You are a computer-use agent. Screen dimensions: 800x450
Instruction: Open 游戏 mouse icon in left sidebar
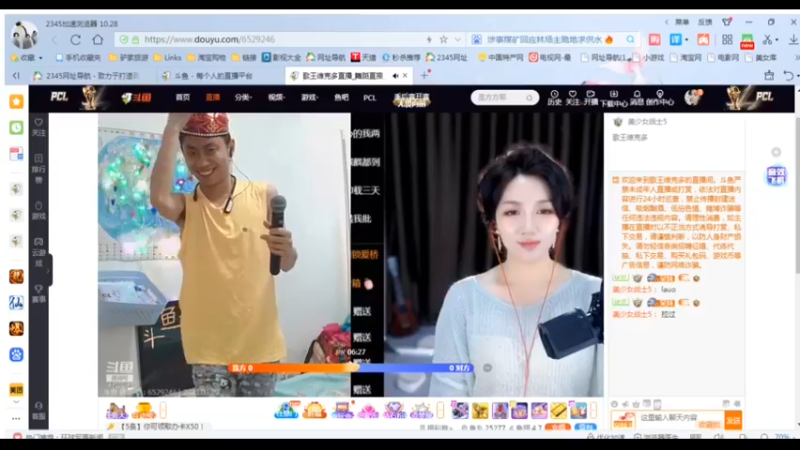[39, 210]
